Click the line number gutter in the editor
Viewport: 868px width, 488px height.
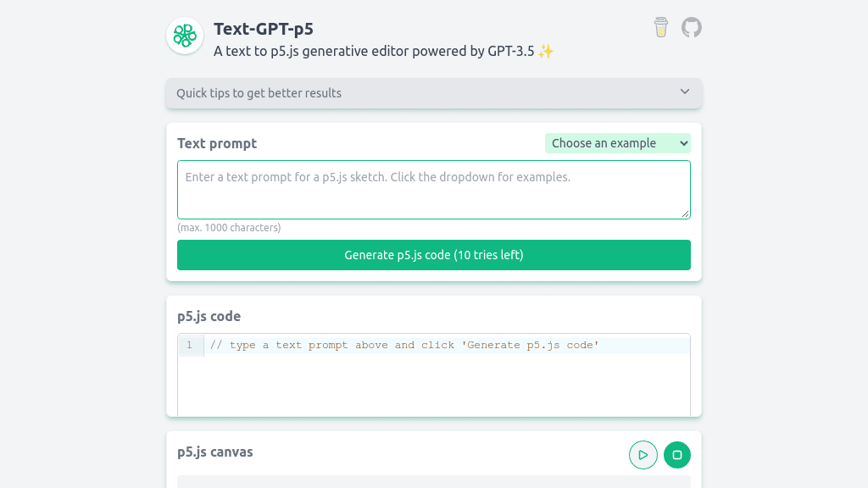coord(190,345)
